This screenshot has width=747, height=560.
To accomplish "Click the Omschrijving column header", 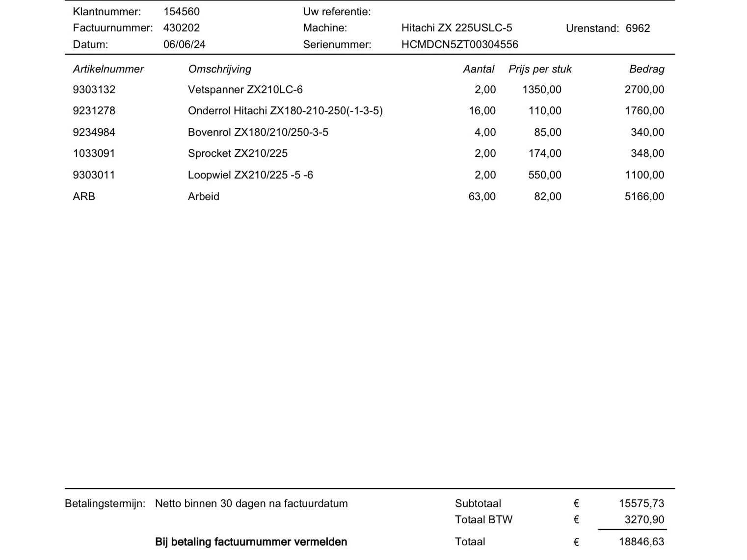I will 219,69.
